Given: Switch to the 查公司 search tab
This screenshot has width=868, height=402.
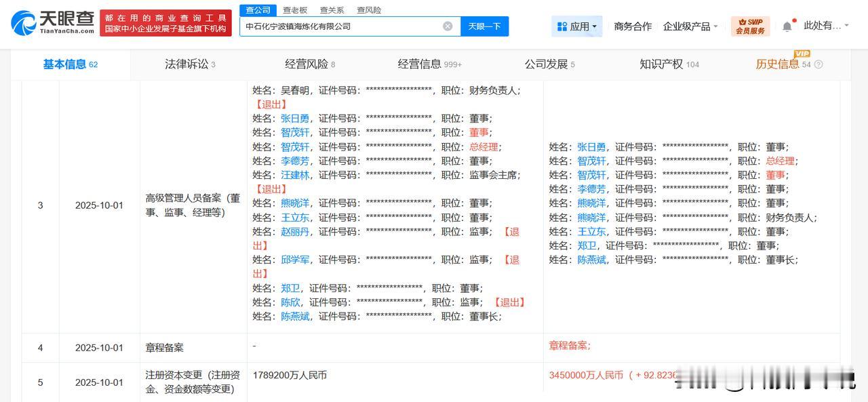Looking at the screenshot, I should [x=258, y=9].
